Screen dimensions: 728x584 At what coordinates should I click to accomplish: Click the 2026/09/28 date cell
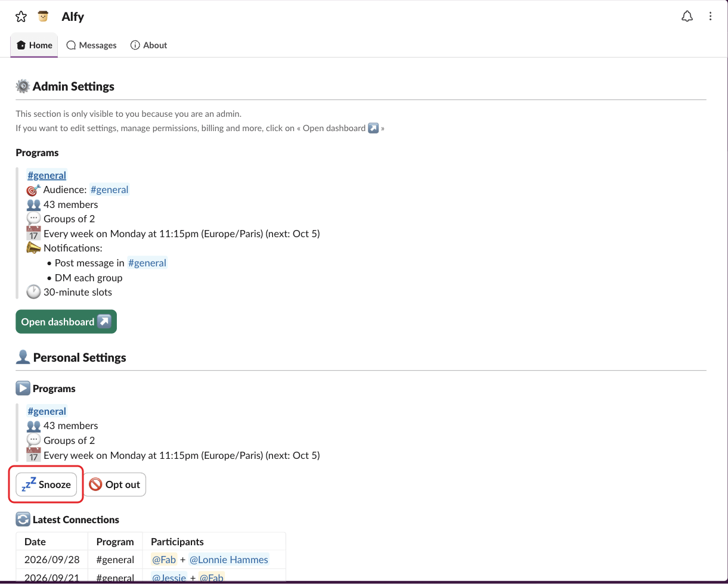tap(52, 560)
